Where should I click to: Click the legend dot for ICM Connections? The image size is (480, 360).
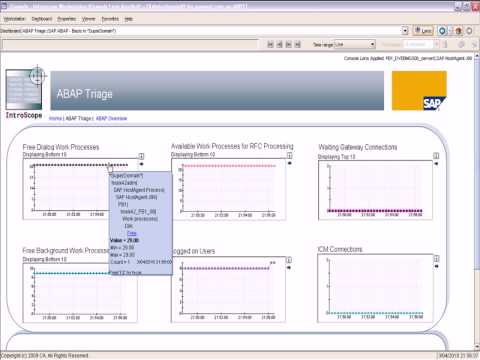pos(436,266)
